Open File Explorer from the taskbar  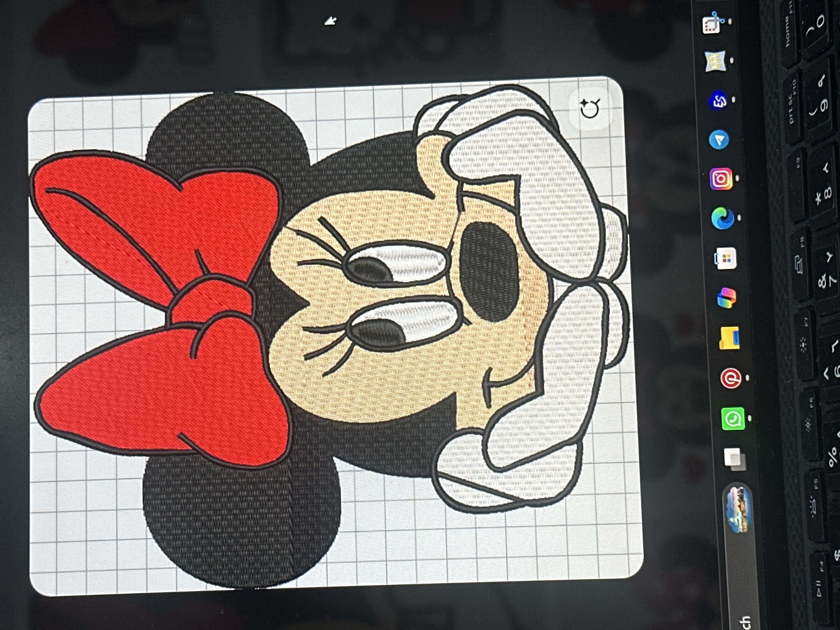729,337
